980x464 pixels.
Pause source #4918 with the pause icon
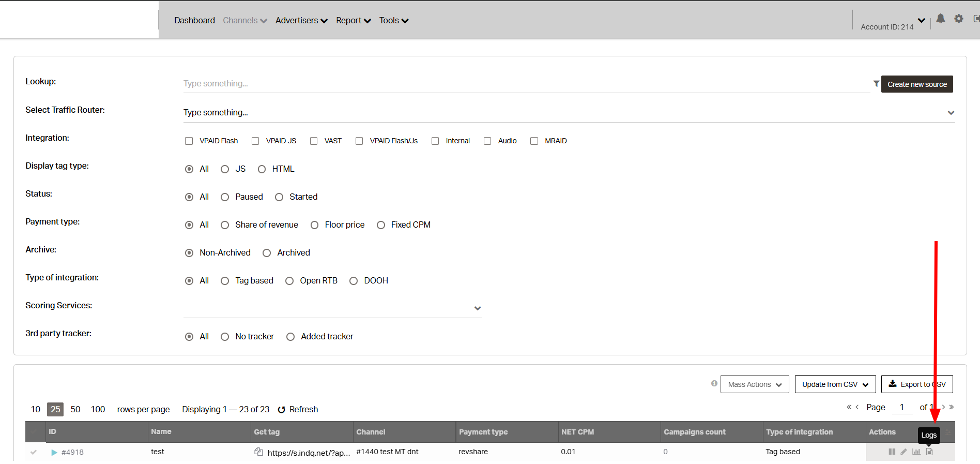892,452
